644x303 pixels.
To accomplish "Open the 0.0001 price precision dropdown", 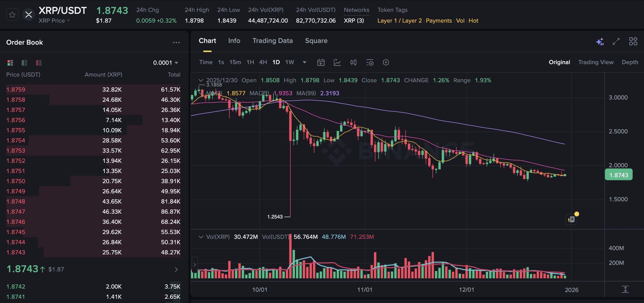I will click(166, 63).
